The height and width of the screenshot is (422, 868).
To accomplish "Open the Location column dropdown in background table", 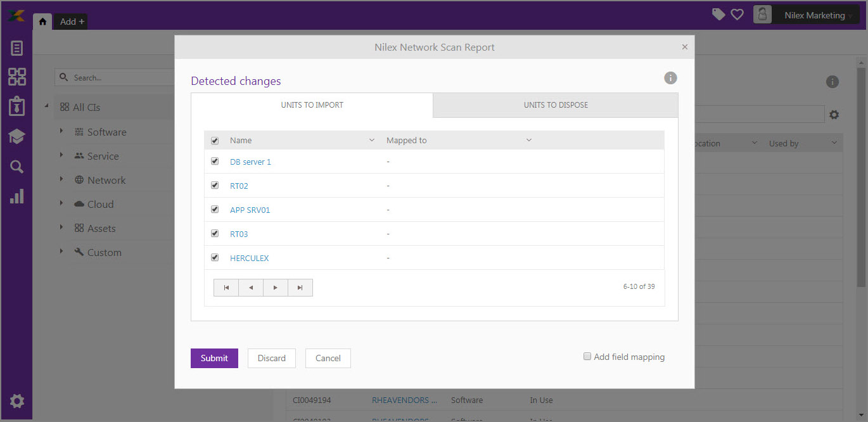I will pyautogui.click(x=755, y=143).
